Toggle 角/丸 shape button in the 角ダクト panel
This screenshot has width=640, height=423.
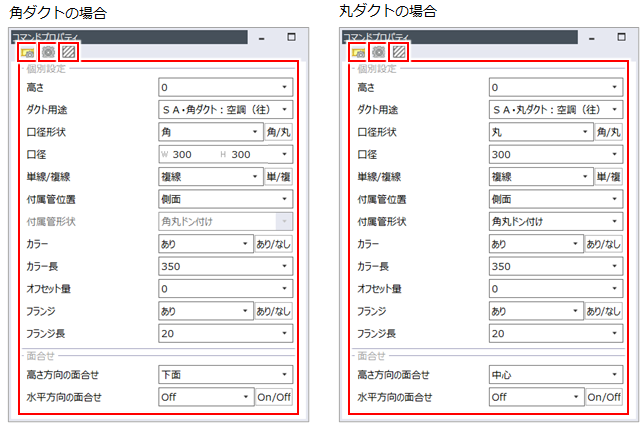click(x=279, y=132)
